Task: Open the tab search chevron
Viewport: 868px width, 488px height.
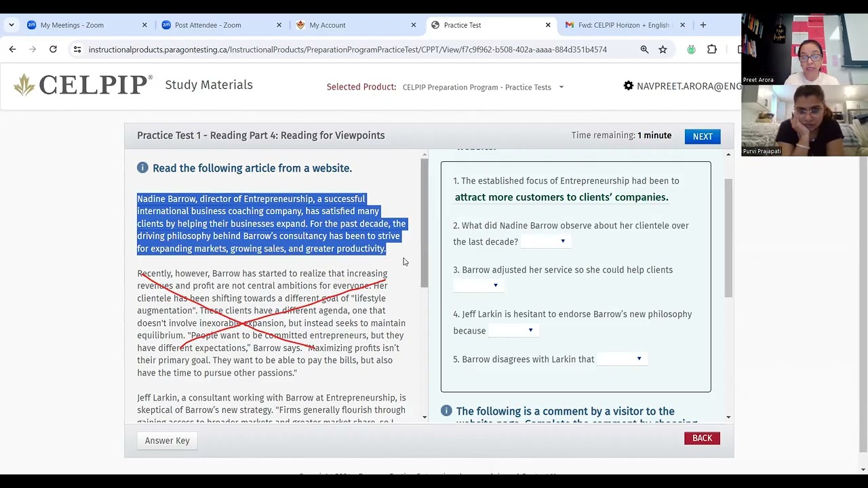Action: point(12,25)
